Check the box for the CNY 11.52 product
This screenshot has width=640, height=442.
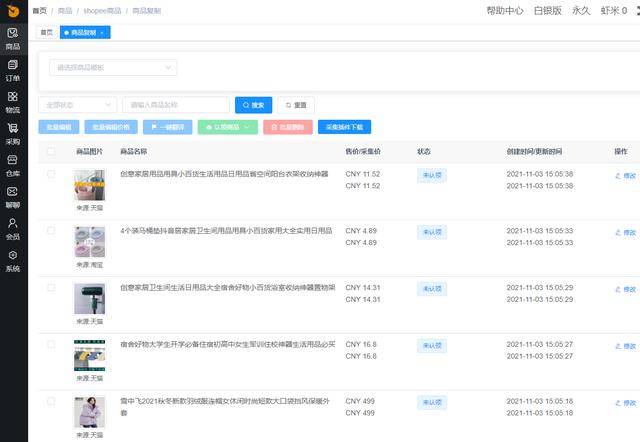[x=51, y=174]
